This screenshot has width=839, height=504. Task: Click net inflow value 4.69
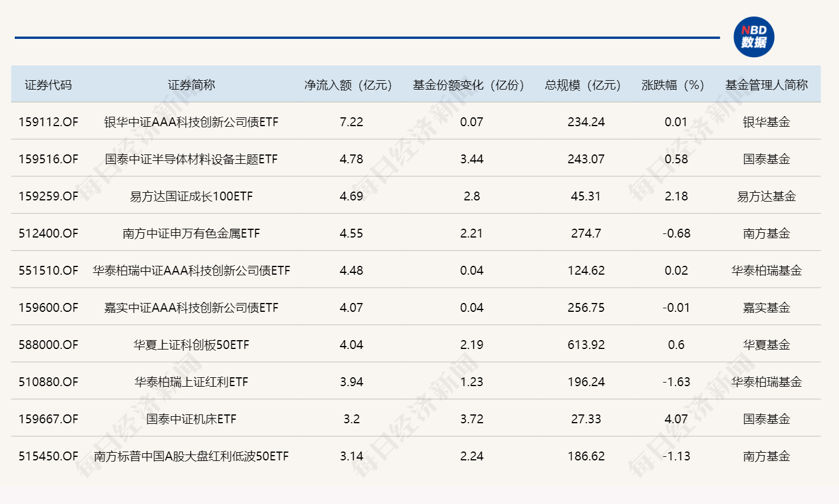point(351,196)
